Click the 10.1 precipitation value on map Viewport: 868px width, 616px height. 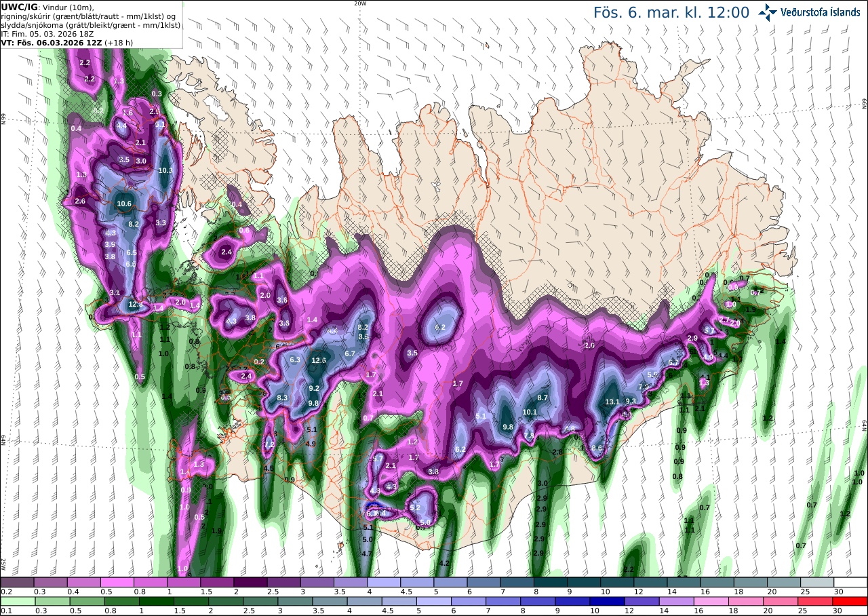pyautogui.click(x=530, y=412)
